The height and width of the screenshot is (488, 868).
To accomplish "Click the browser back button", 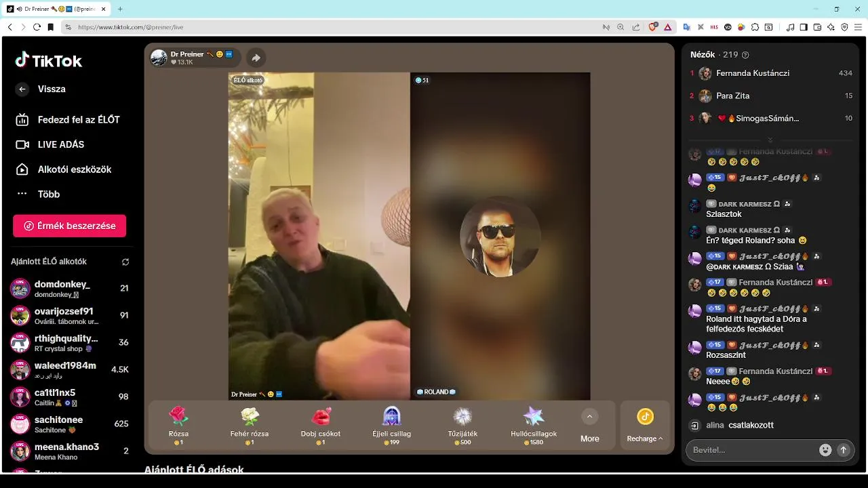I will pyautogui.click(x=10, y=27).
